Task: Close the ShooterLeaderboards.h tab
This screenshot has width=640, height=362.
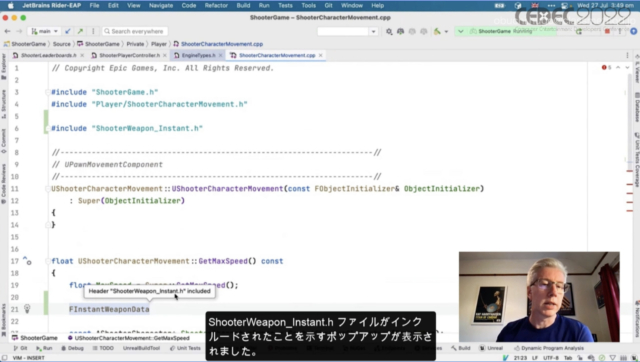Action: point(82,55)
